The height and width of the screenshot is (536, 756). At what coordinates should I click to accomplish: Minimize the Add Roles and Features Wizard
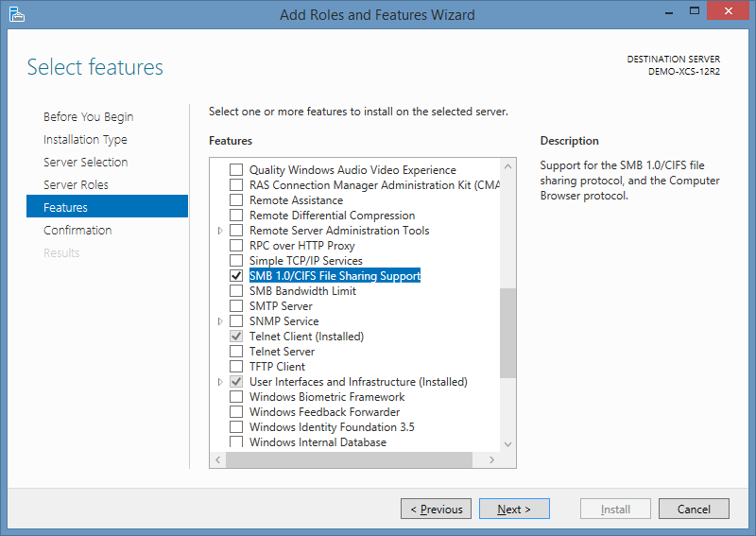click(669, 12)
